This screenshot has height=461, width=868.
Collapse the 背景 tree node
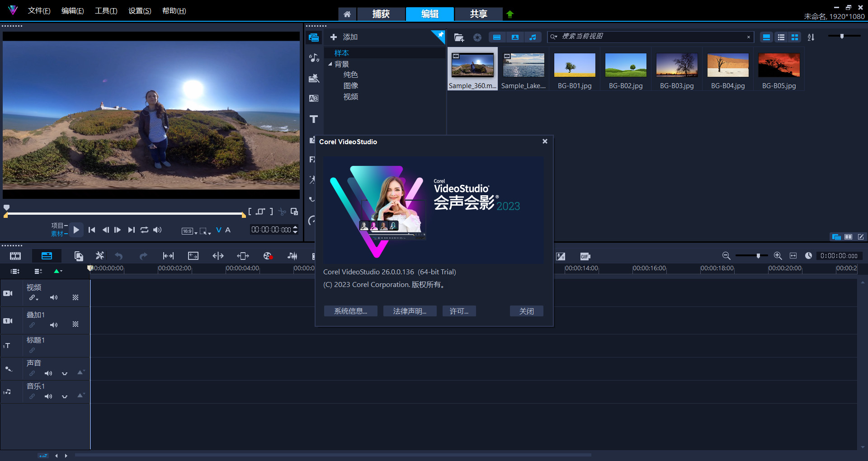330,64
